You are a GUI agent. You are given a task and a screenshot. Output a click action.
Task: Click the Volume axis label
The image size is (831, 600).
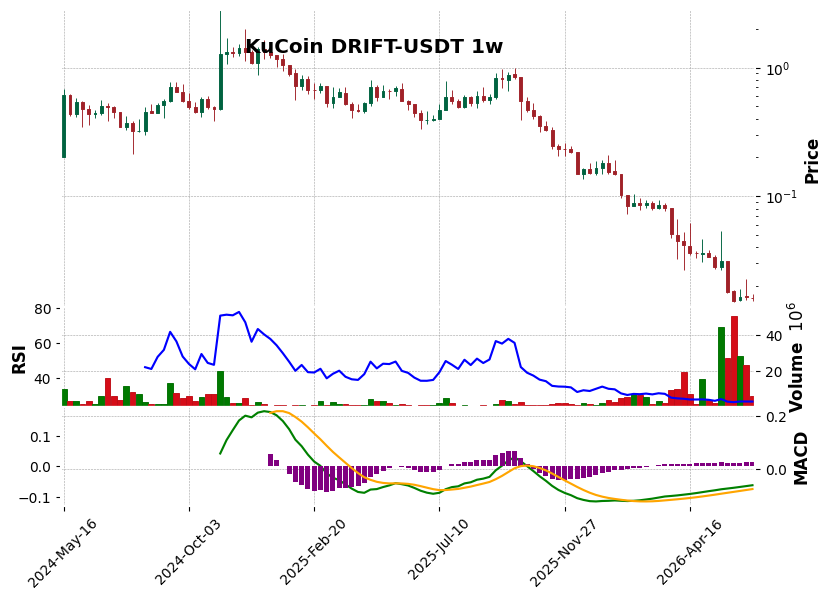tap(795, 377)
